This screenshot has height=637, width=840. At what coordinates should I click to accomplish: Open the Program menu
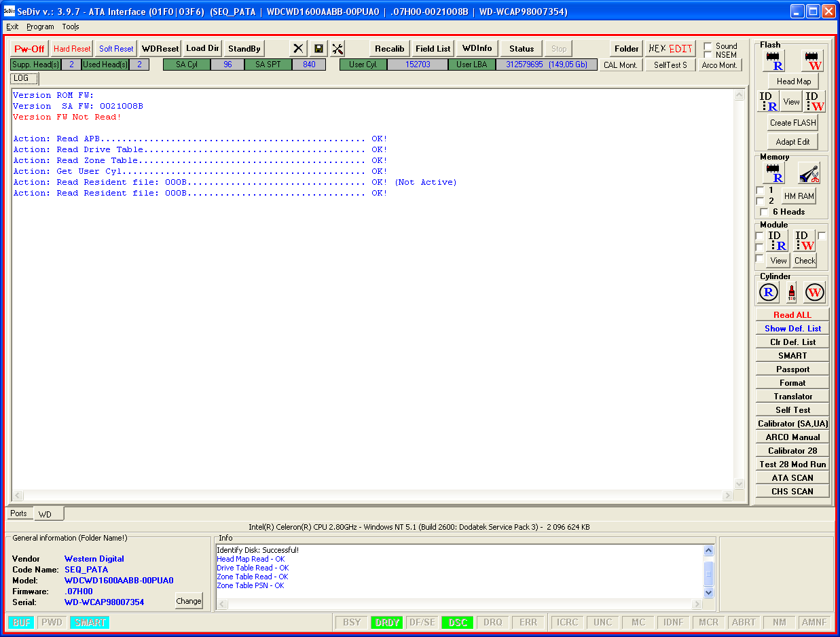click(40, 26)
